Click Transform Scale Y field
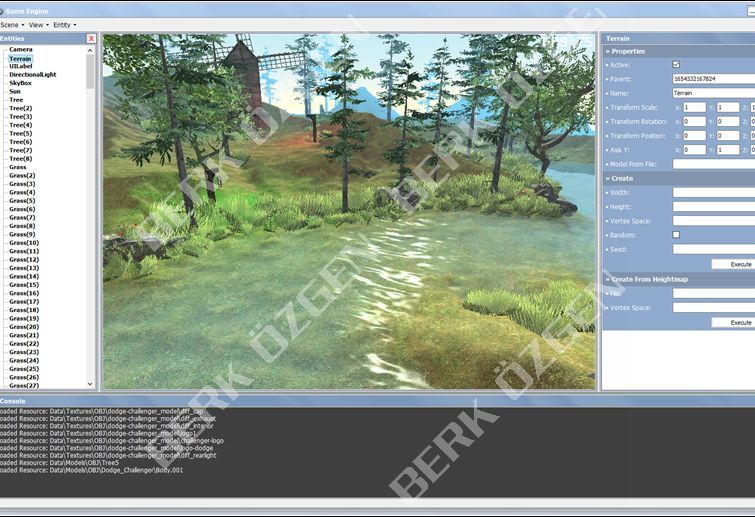 click(x=728, y=107)
